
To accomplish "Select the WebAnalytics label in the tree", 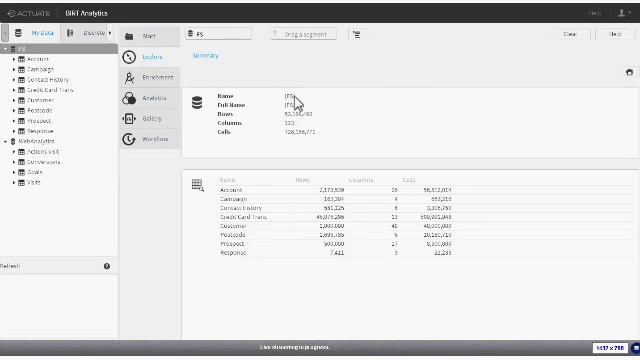I will point(36,141).
